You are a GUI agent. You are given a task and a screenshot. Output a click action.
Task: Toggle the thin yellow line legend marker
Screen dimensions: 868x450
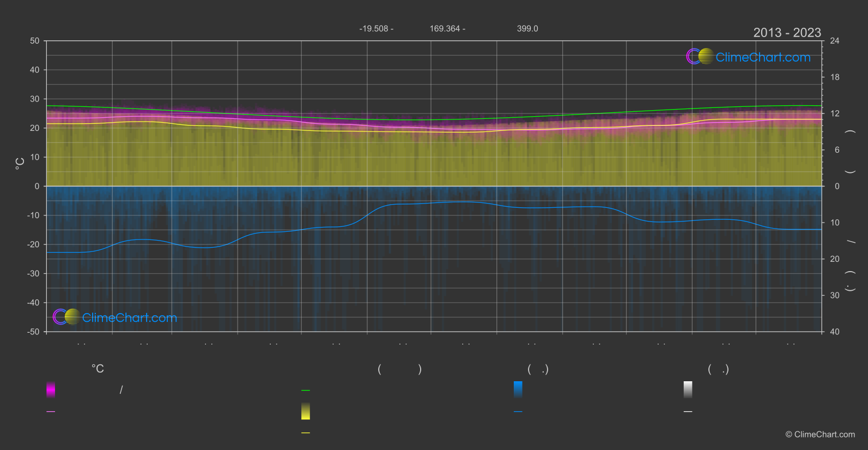306,433
